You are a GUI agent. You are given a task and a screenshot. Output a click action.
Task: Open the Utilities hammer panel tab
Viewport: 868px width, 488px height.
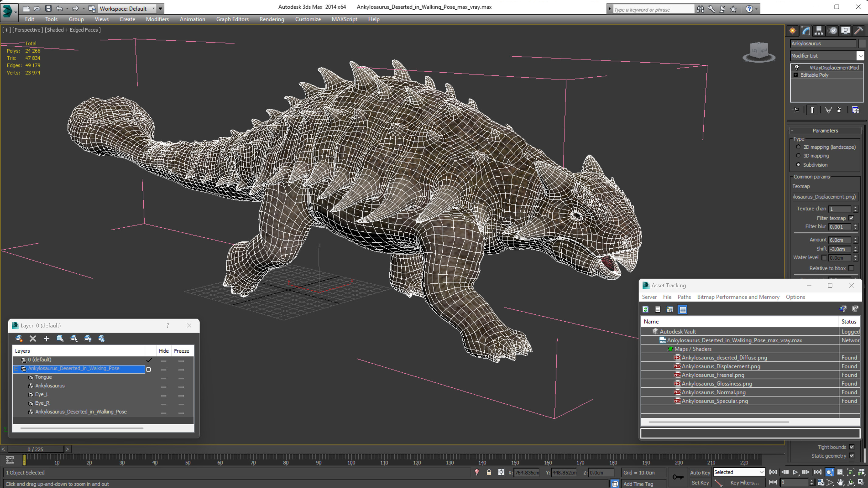point(859,31)
